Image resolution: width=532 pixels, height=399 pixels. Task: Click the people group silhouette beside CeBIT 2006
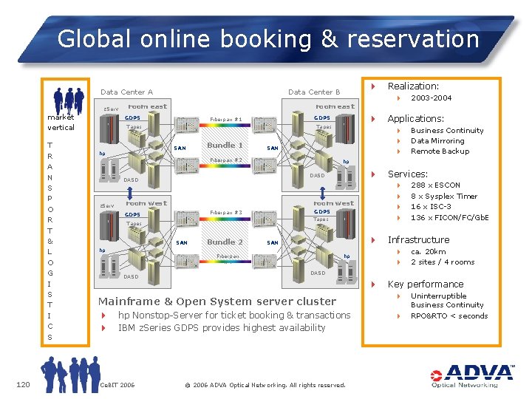click(71, 374)
